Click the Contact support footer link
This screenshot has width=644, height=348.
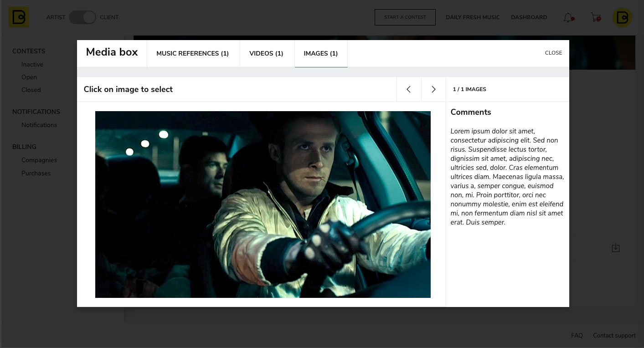point(614,335)
